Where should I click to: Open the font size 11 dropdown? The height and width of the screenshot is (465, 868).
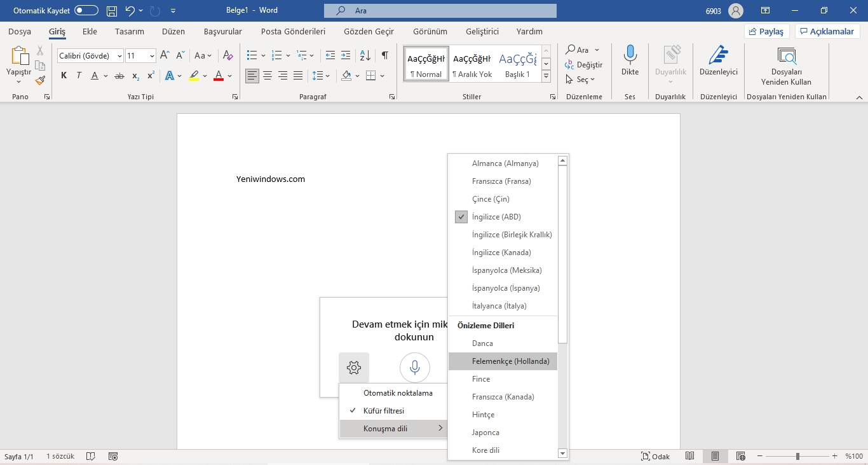tap(151, 55)
